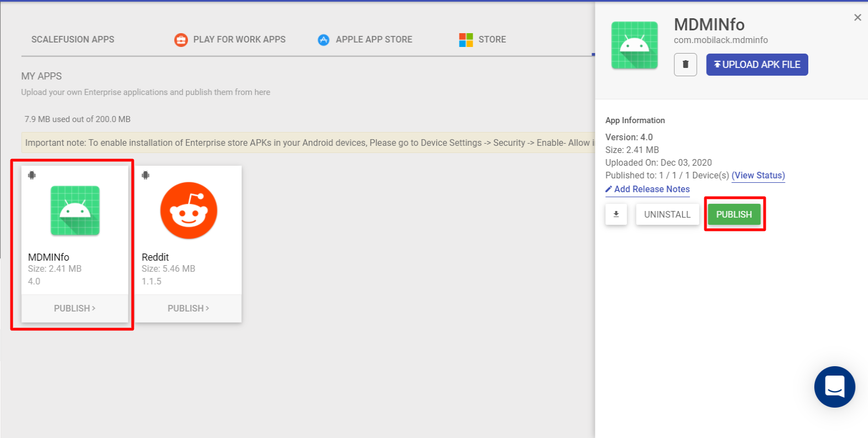Screen dimensions: 868x438
Task: Expand Publish on the Reddit card
Action: coord(189,308)
